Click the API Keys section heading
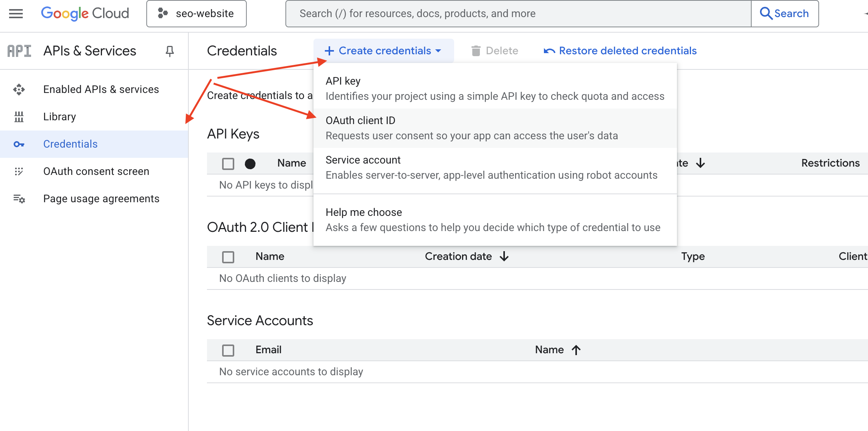The width and height of the screenshot is (868, 431). [x=233, y=134]
